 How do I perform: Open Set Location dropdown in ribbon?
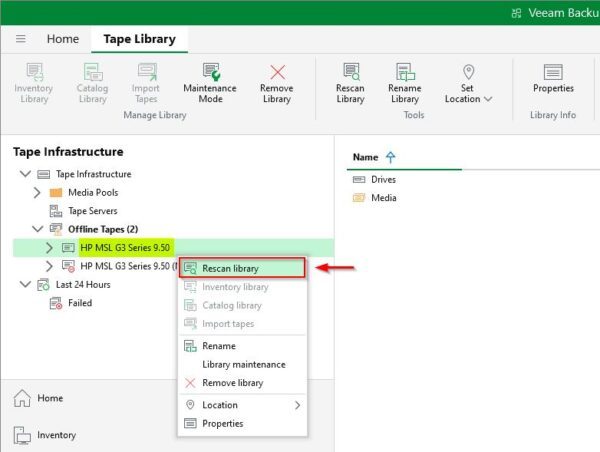coord(468,83)
